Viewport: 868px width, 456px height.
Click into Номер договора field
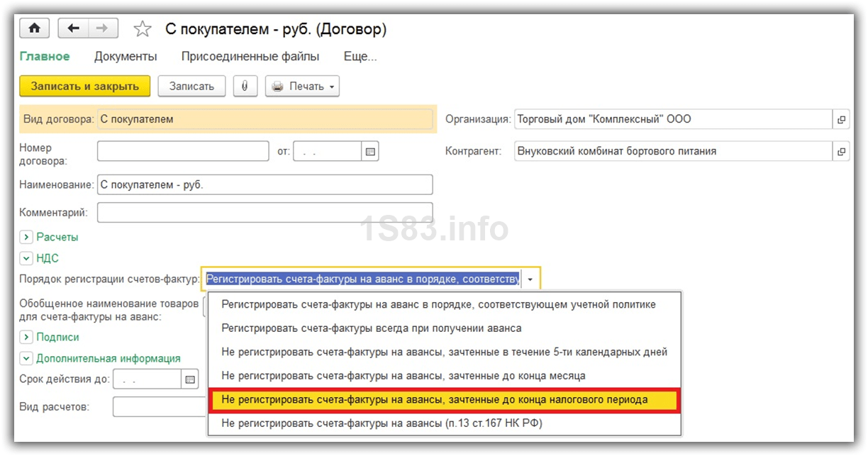(183, 151)
